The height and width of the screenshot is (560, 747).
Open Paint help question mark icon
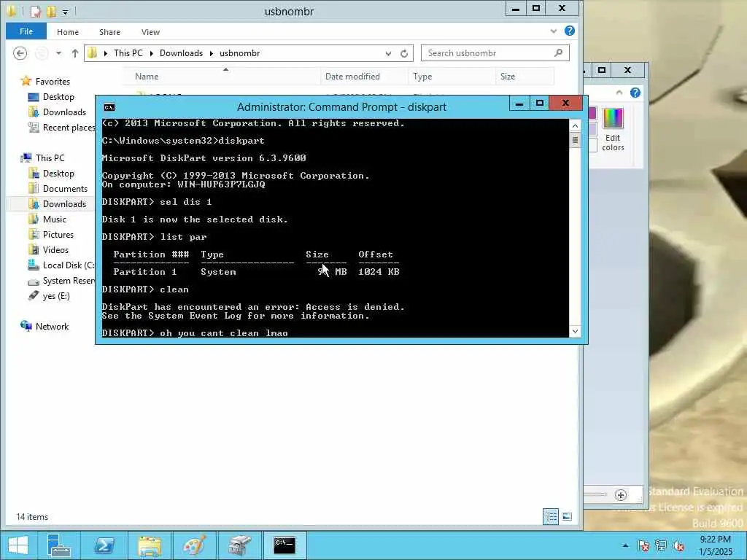pos(635,93)
